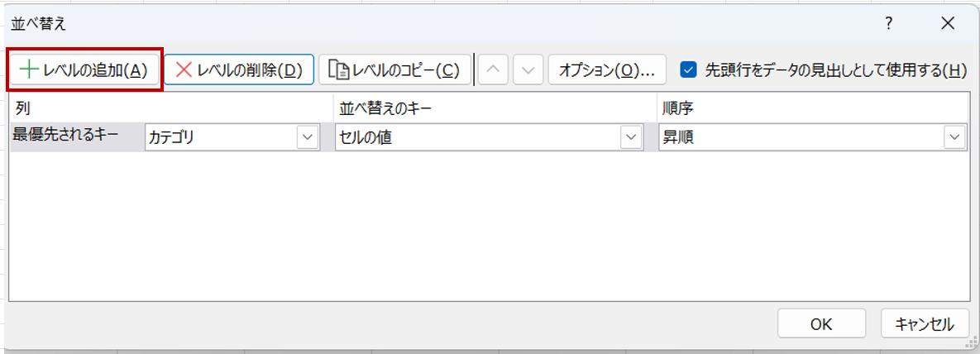
Task: Delete the level with レベルの削除
Action: (239, 69)
